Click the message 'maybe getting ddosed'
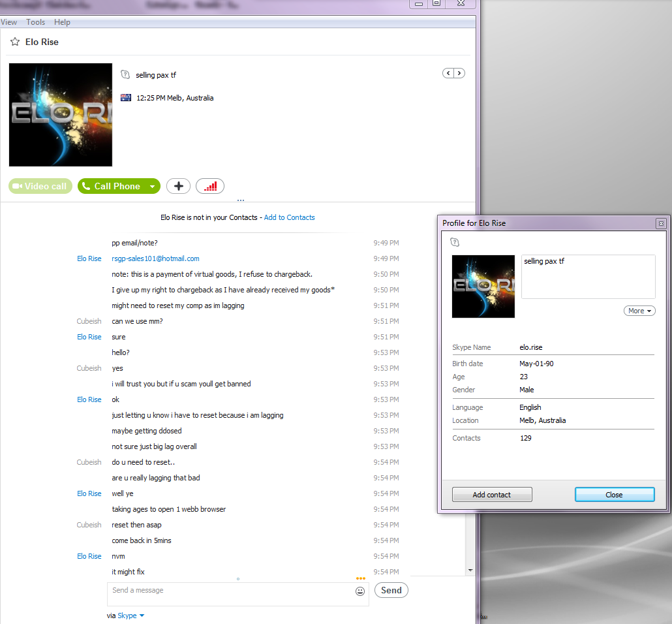 click(x=147, y=431)
